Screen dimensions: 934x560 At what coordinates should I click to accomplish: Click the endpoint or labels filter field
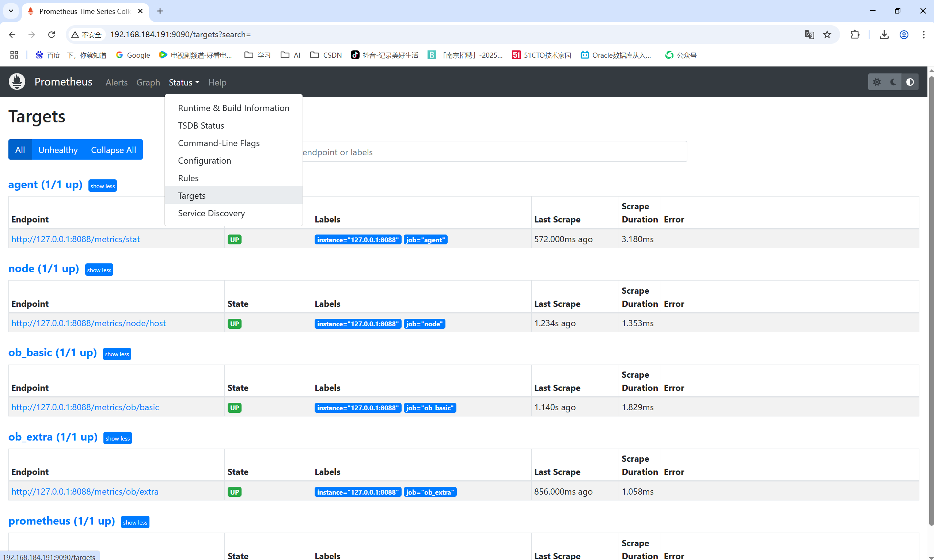click(x=494, y=152)
